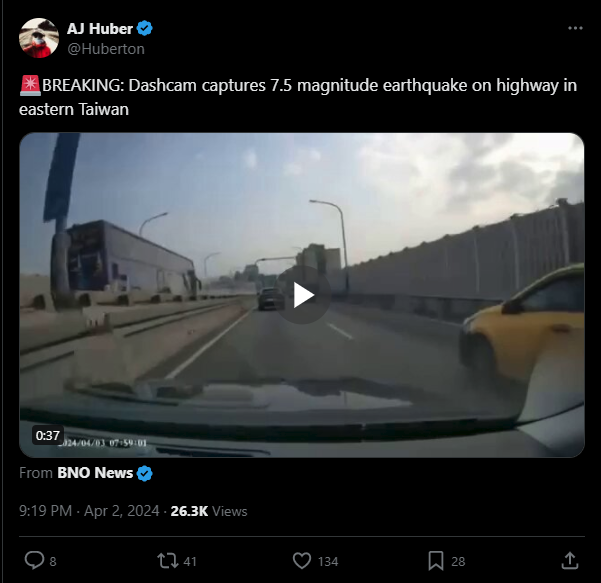Viewport: 601px width, 583px height.
Task: Open the three-dot more options menu
Action: (x=575, y=28)
